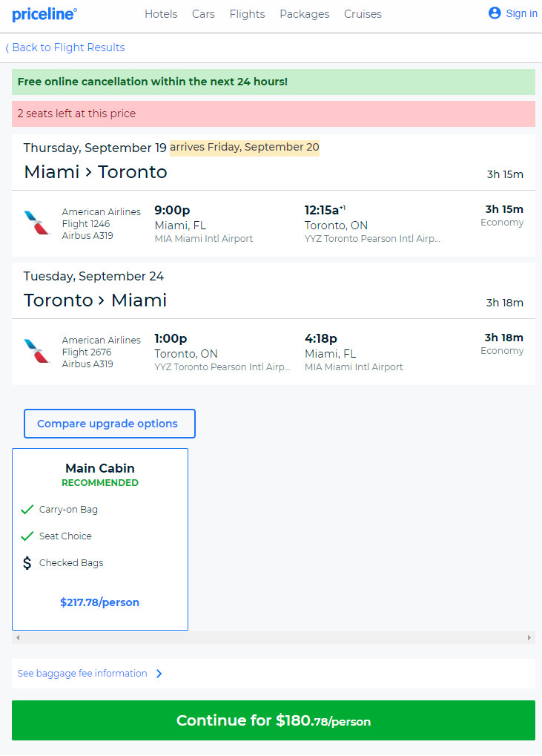The width and height of the screenshot is (542, 756).
Task: Open the Cruises navigation item
Action: point(363,14)
